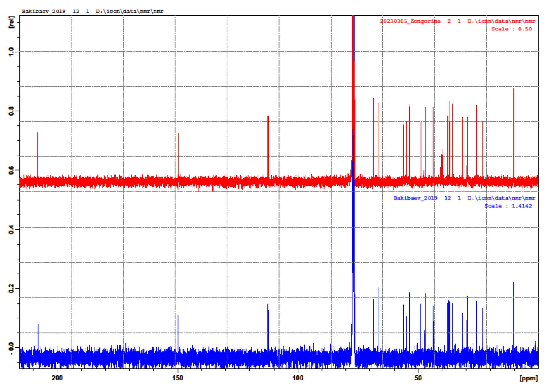The height and width of the screenshot is (392, 550).
Task: Click the [ppm] axis unit label
Action: click(x=528, y=378)
